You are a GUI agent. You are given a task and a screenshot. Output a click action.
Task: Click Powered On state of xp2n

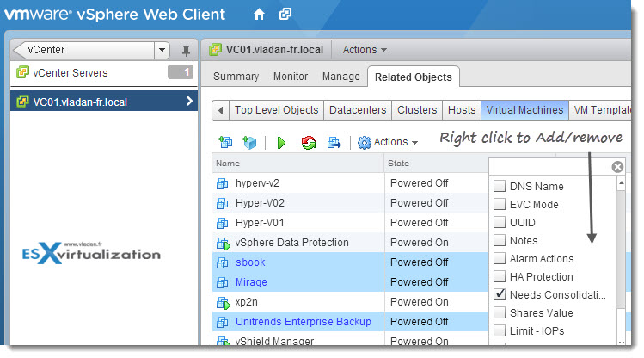(419, 302)
